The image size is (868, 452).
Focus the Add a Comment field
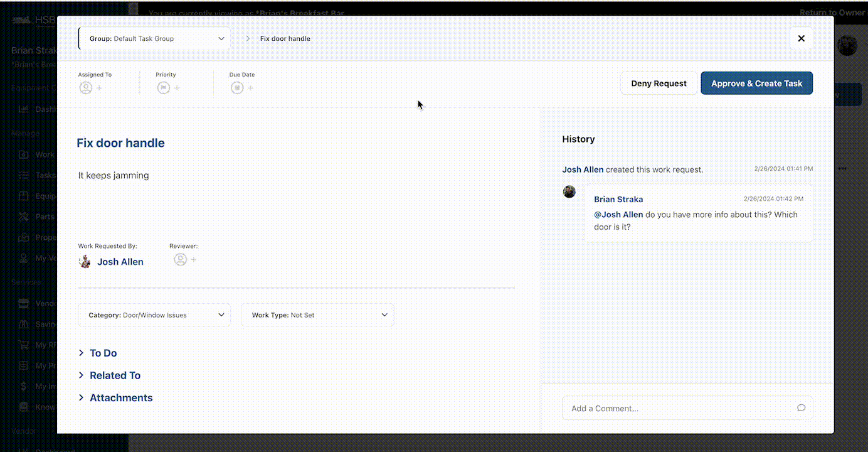point(687,408)
